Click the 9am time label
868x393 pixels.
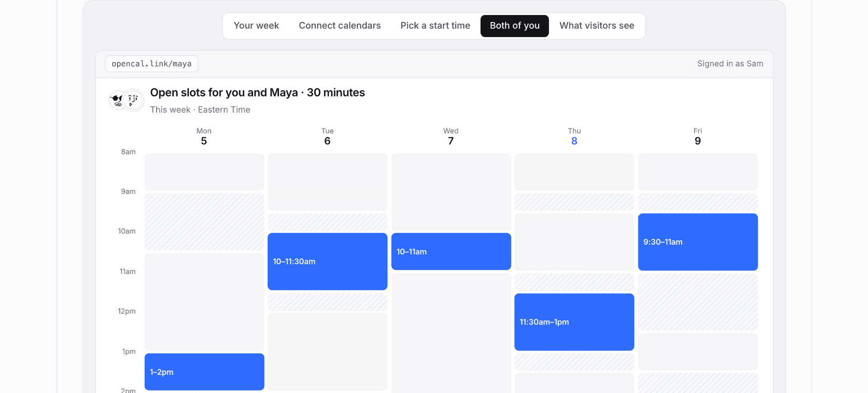click(128, 192)
